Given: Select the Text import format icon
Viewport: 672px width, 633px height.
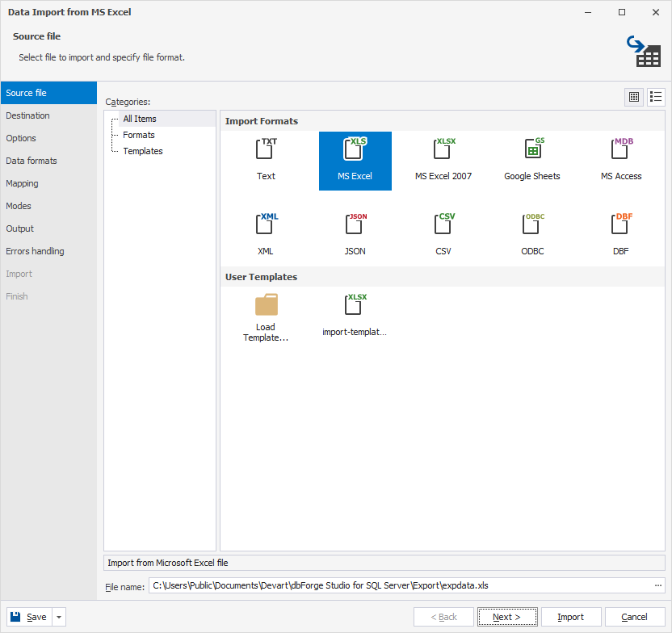Looking at the screenshot, I should pos(267,160).
